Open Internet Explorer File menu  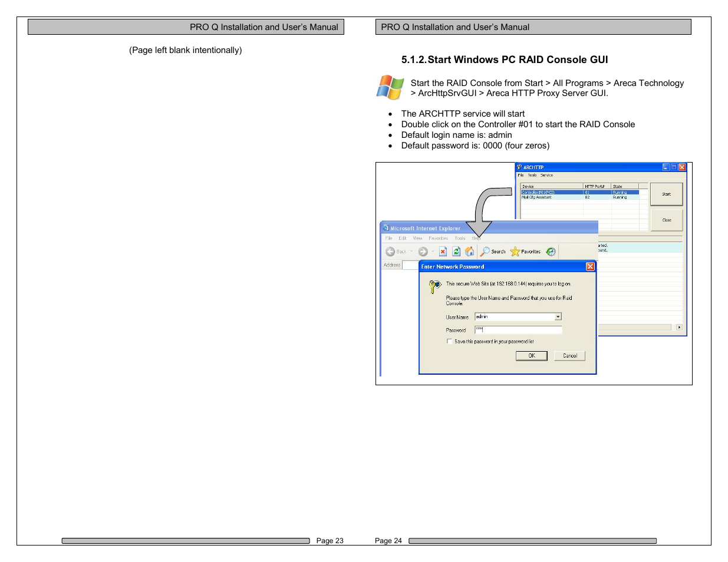click(x=389, y=239)
